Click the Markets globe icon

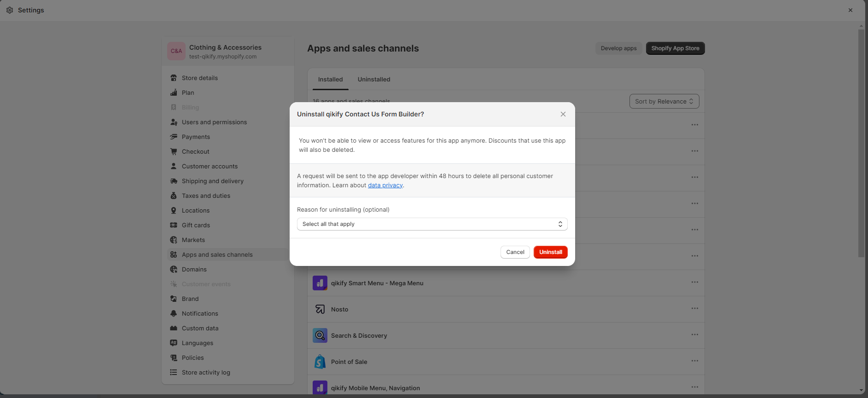(x=174, y=240)
